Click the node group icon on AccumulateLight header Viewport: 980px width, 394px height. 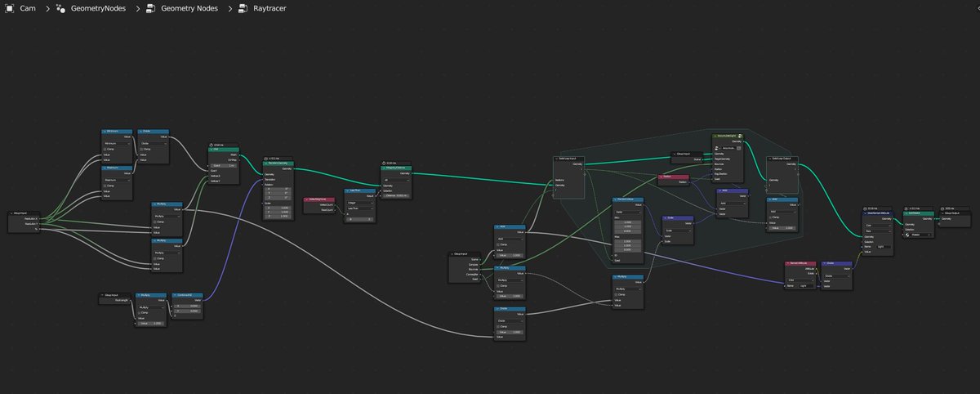click(740, 136)
